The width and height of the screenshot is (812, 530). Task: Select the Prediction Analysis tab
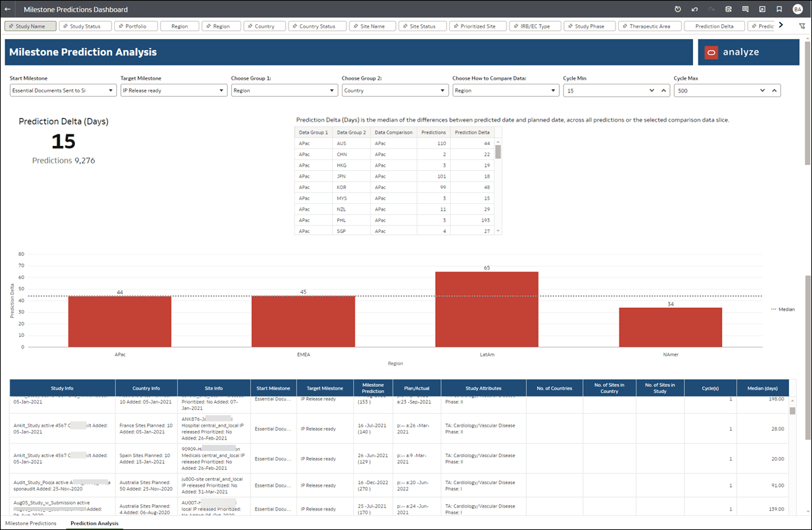pos(94,523)
